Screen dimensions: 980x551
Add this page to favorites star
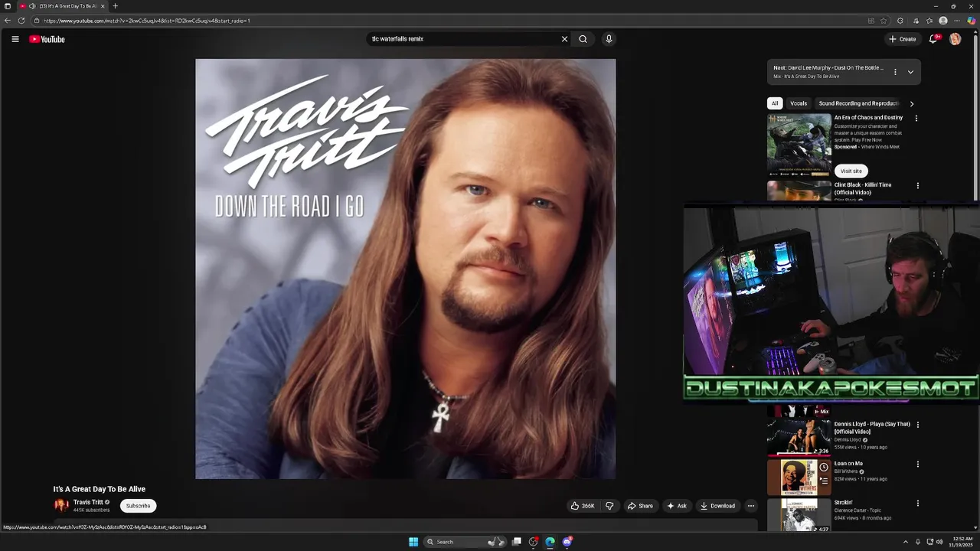coord(884,21)
